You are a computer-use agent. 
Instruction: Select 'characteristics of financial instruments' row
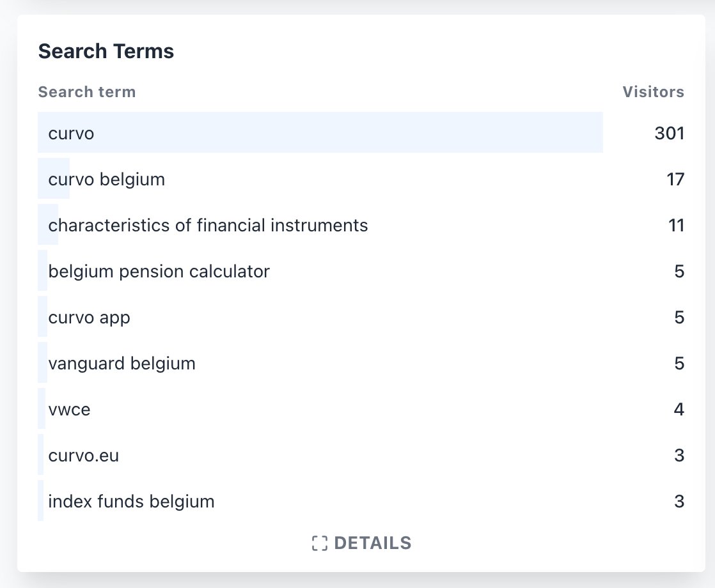208,226
